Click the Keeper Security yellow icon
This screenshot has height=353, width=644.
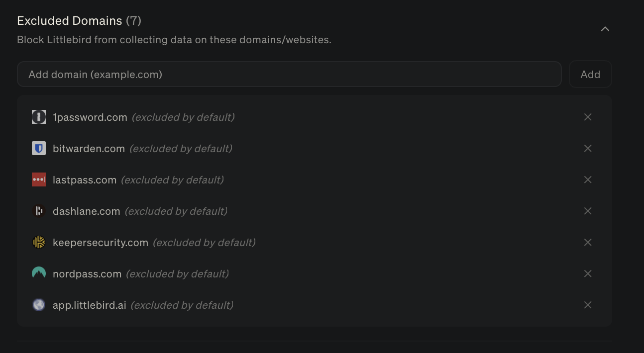point(39,243)
